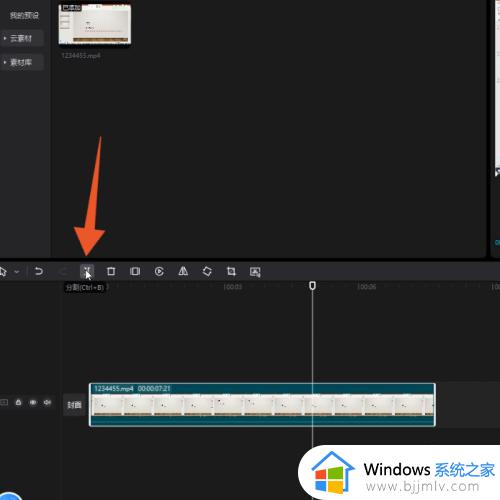This screenshot has height=500, width=500.
Task: Click the Split (分割) scissors tool
Action: point(87,271)
